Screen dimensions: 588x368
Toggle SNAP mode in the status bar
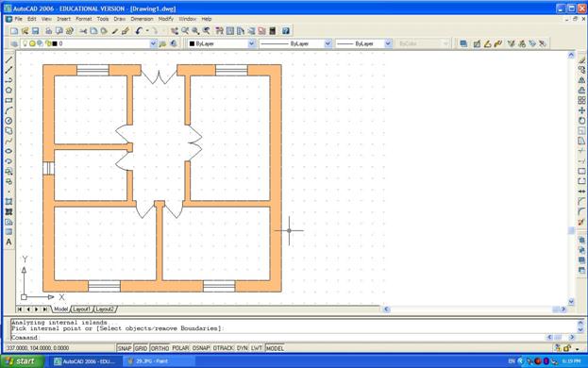(x=125, y=348)
